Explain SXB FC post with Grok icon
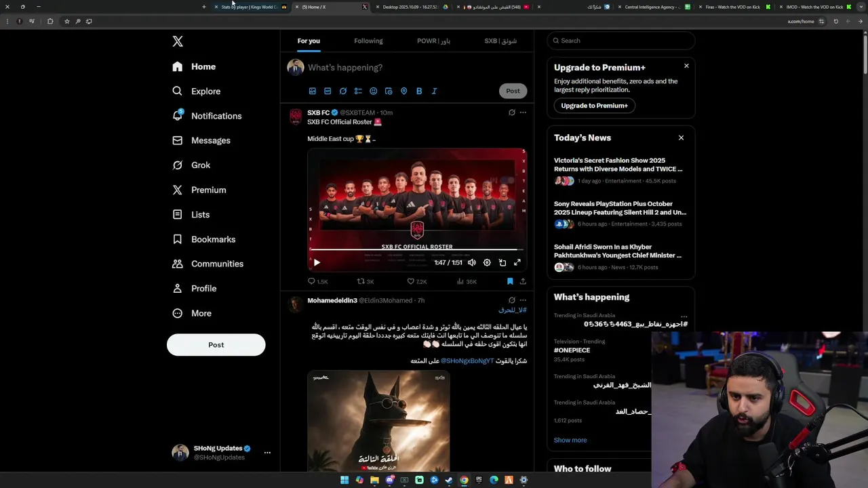This screenshot has height=488, width=868. coord(512,113)
